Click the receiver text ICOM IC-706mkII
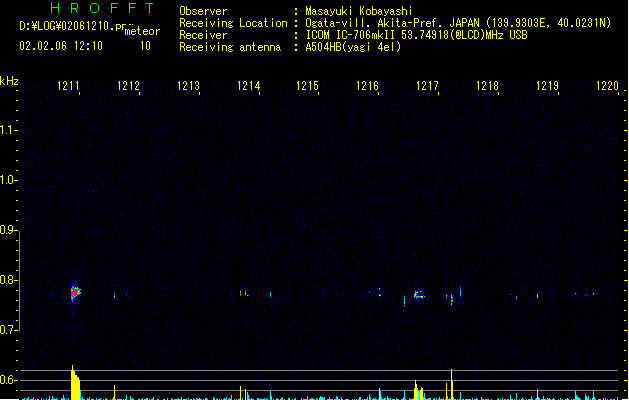Image resolution: width=629 pixels, height=400 pixels. tap(350, 35)
